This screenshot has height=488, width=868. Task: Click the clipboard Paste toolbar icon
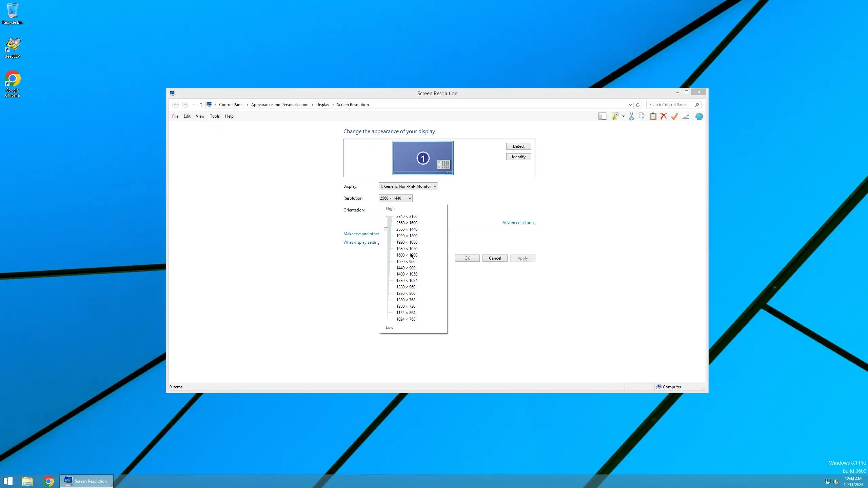click(x=653, y=116)
